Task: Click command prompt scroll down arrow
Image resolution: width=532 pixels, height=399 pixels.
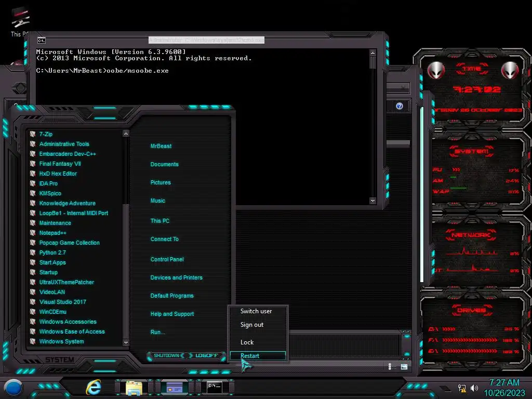Action: pyautogui.click(x=373, y=201)
